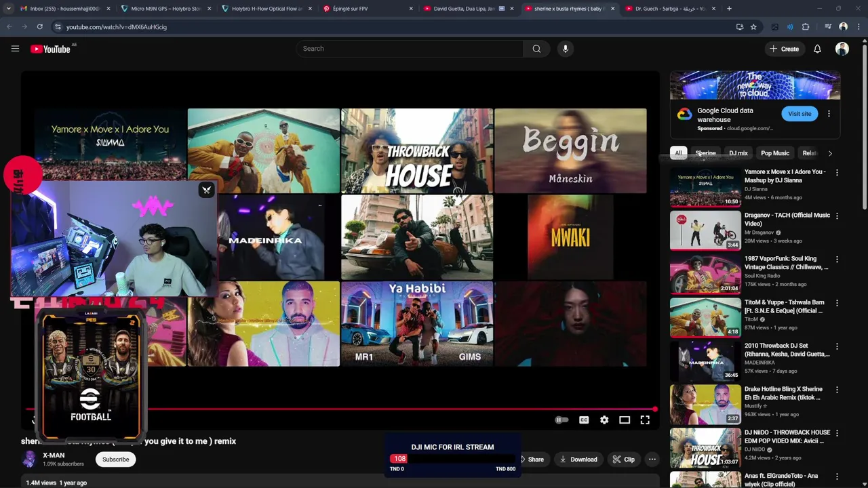This screenshot has height=488, width=868.
Task: Click Visit site on the ad
Action: [800, 114]
